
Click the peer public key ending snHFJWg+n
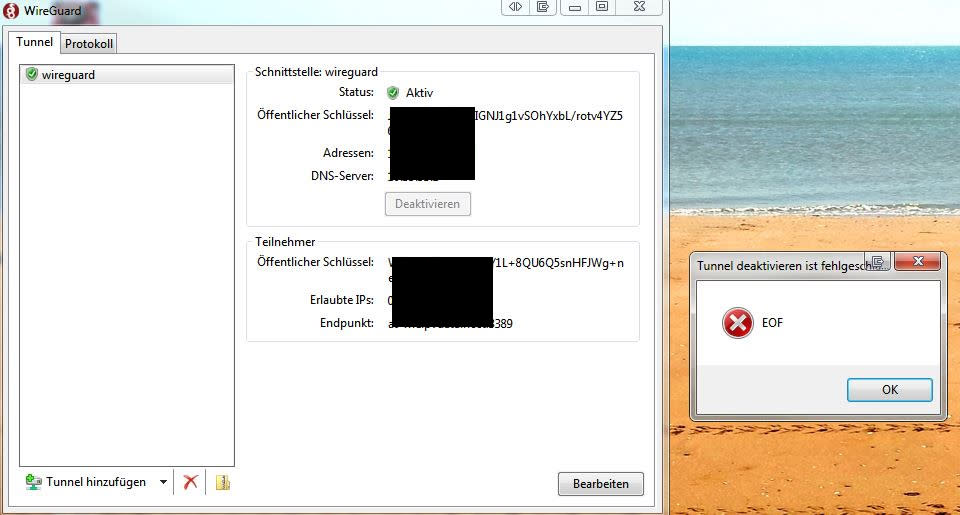tap(558, 263)
